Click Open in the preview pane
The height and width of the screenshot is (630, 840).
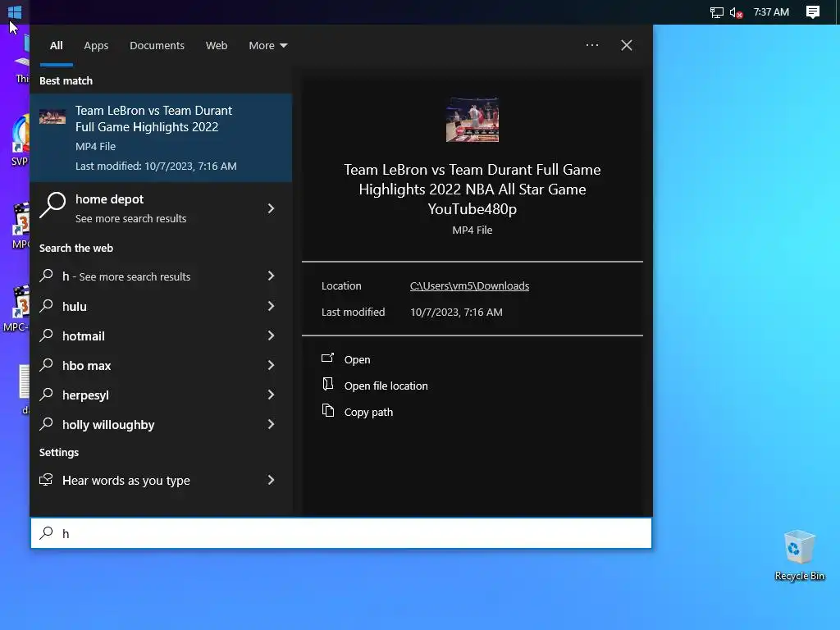(x=357, y=359)
